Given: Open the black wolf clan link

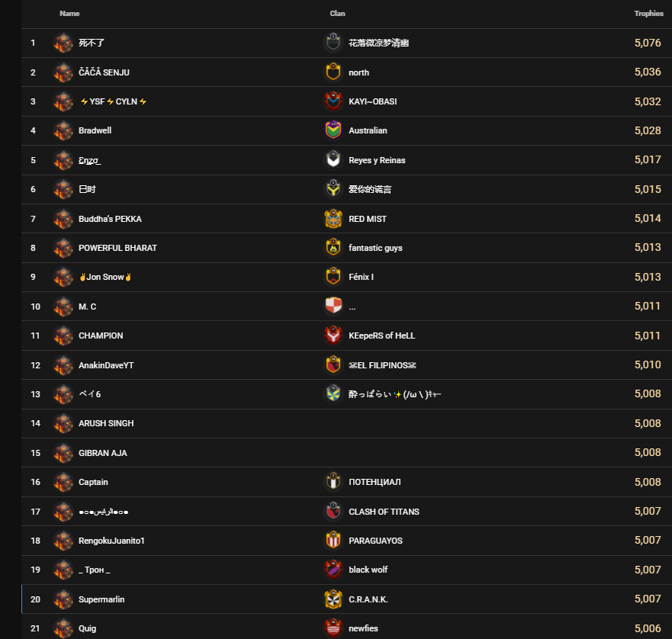Looking at the screenshot, I should pos(368,570).
